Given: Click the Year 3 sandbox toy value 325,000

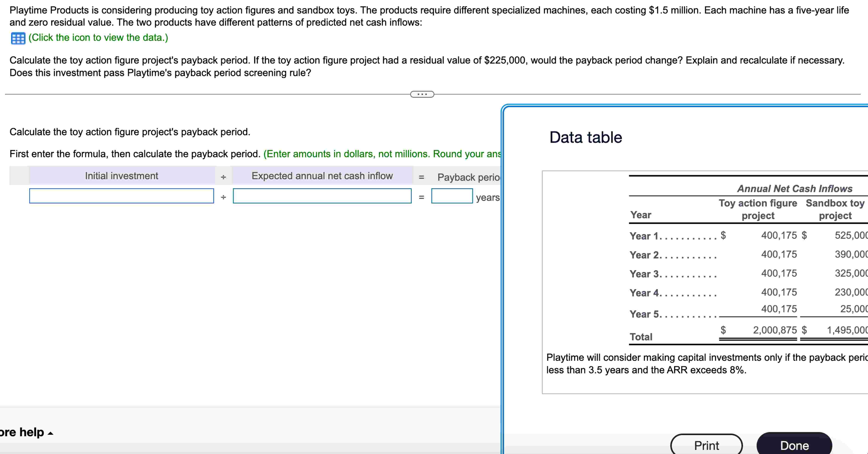Looking at the screenshot, I should (x=851, y=273).
